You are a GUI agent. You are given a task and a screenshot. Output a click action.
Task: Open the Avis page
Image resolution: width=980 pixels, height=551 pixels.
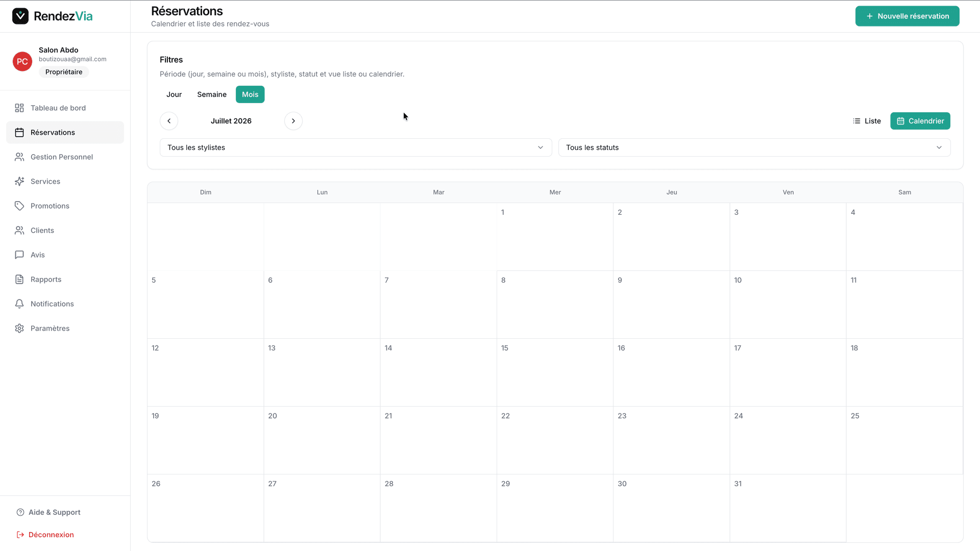[65, 255]
